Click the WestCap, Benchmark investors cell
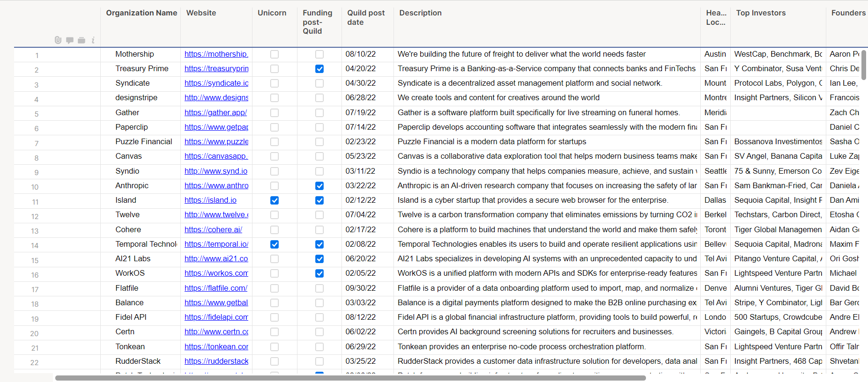This screenshot has width=868, height=382. click(x=778, y=54)
